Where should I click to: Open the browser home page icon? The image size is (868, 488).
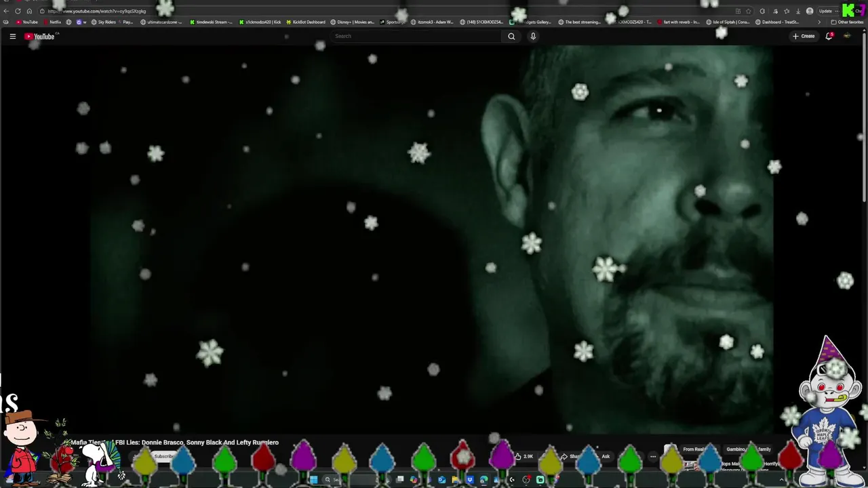[x=29, y=11]
